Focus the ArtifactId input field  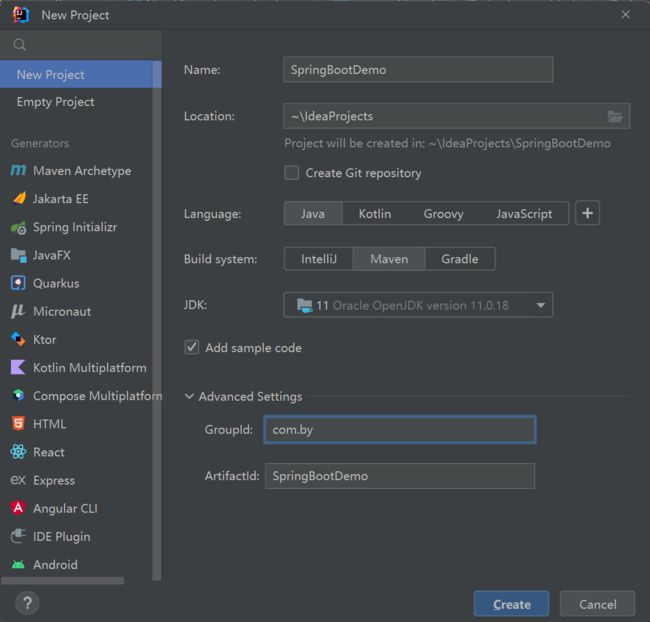pos(400,476)
